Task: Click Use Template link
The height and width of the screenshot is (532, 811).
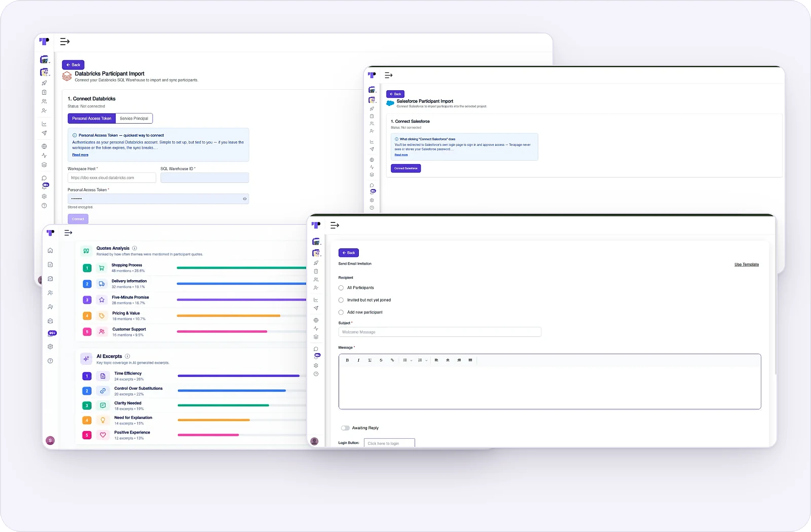Action: point(747,264)
